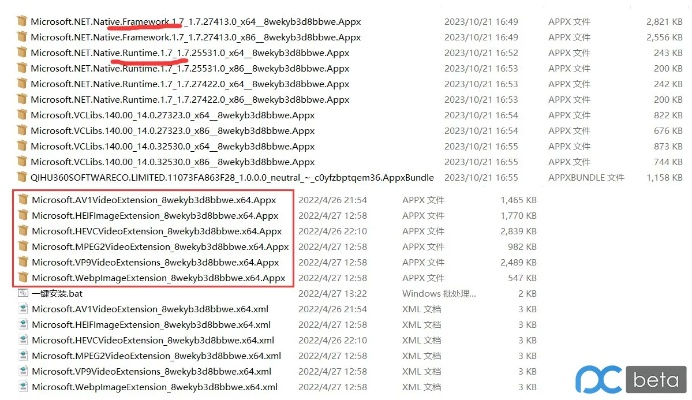The width and height of the screenshot is (692, 400).
Task: Click the icon of Native.Runtime 1.7.27422.0 x64 Appx
Action: (x=21, y=83)
